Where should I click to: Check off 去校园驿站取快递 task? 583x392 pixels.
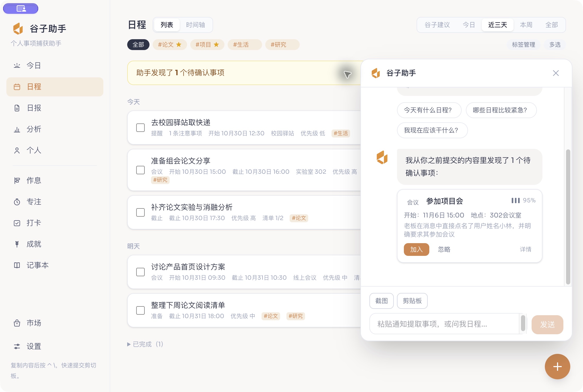pos(140,127)
